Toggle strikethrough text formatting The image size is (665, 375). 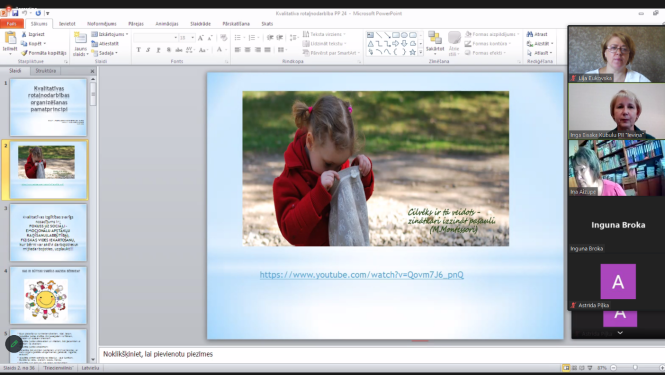[179, 50]
